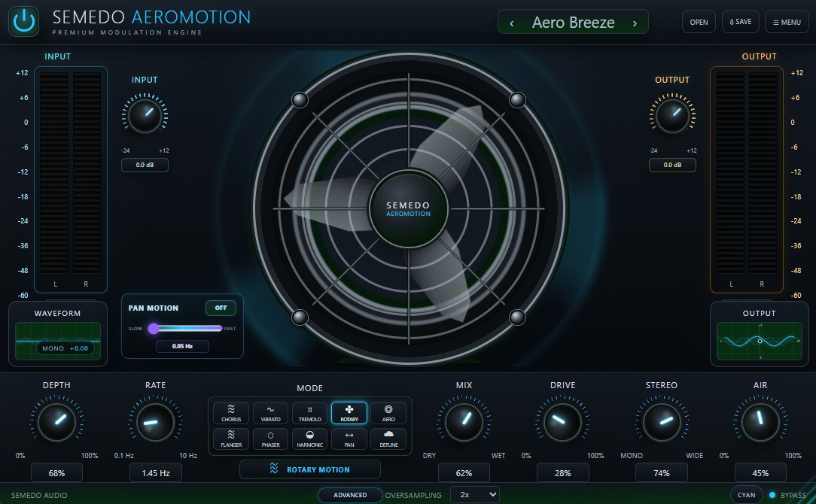
Task: Click the Drive 28% value field
Action: click(x=562, y=473)
